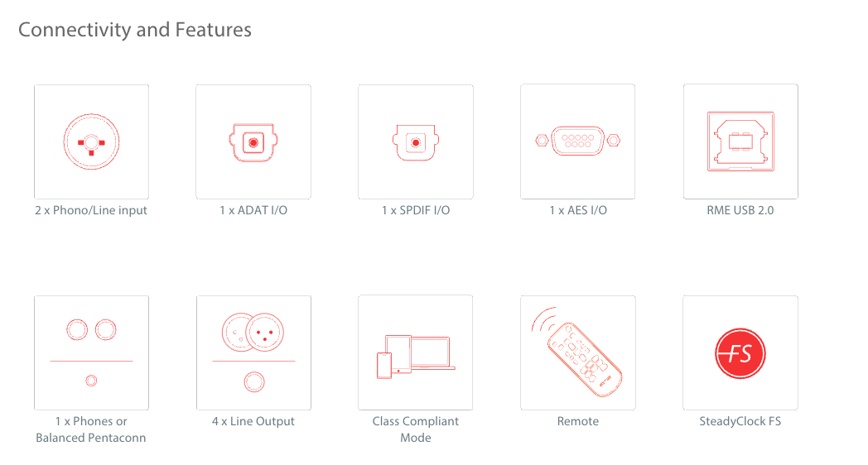868x465 pixels.
Task: Click the '1 x ADAT I/O' caption
Action: 253,210
